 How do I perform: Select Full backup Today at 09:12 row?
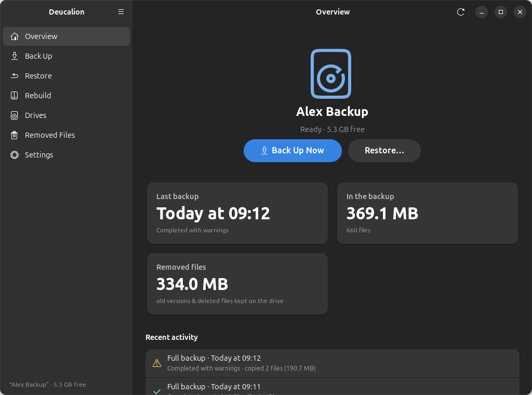tap(332, 363)
